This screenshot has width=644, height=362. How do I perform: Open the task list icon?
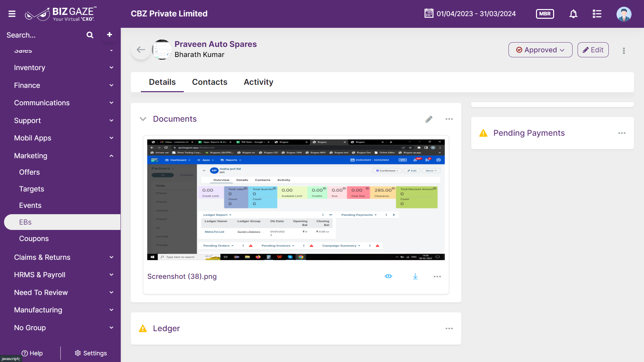[x=597, y=14]
